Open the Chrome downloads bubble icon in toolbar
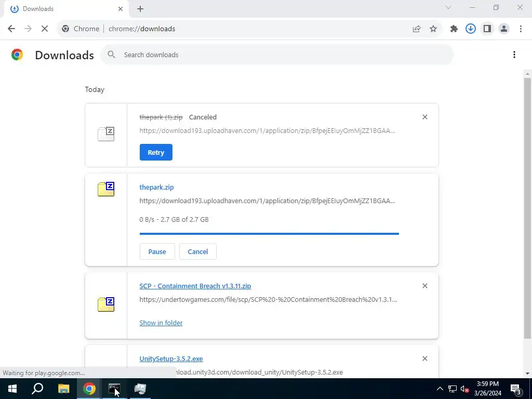 point(471,29)
